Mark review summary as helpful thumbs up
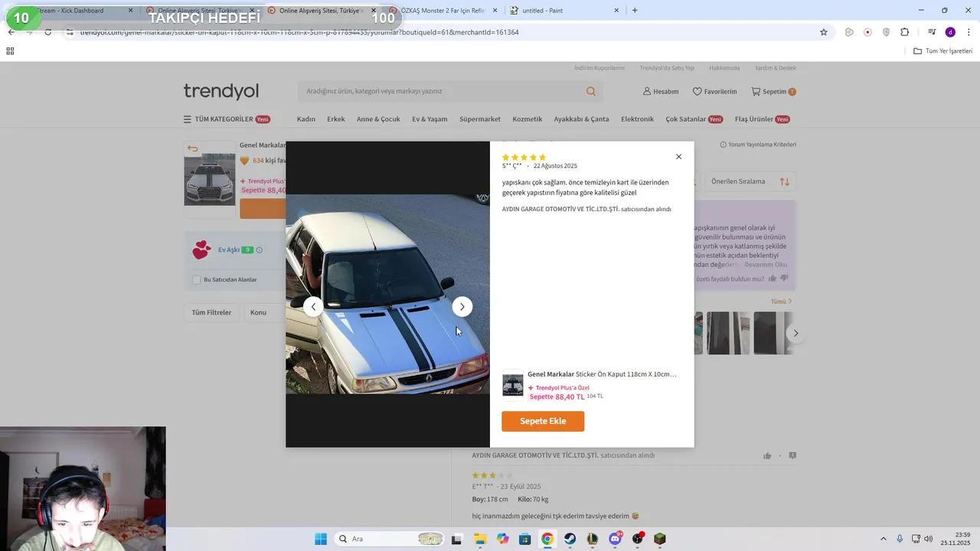 773,279
